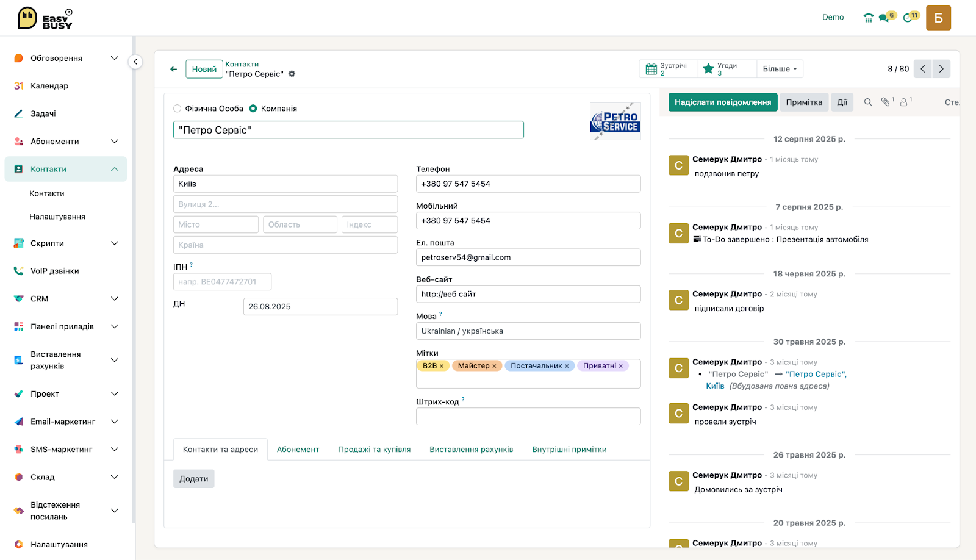Collapse the Контакти menu chevron
976x560 pixels.
tap(114, 169)
